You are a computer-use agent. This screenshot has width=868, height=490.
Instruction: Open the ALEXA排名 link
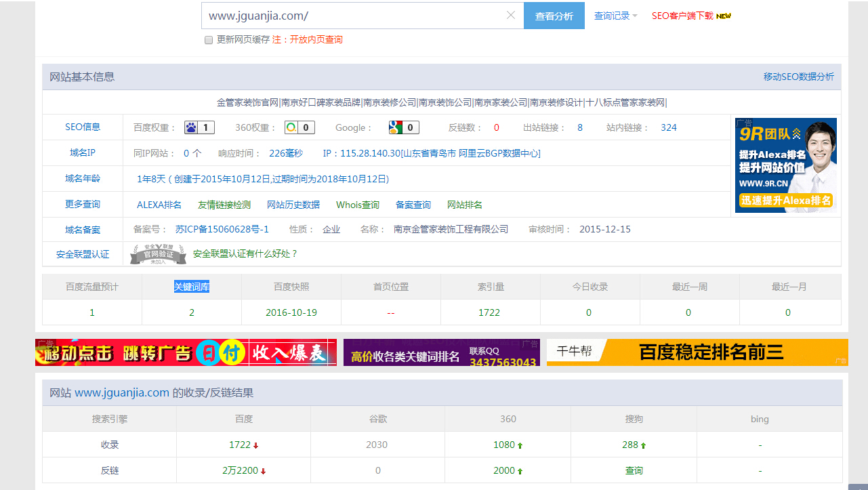(x=159, y=205)
